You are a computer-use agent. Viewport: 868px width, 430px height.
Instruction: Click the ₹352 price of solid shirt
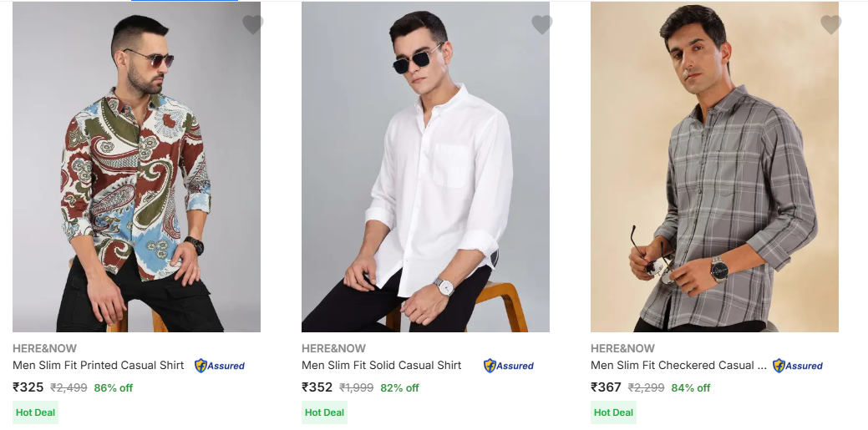[x=317, y=387]
